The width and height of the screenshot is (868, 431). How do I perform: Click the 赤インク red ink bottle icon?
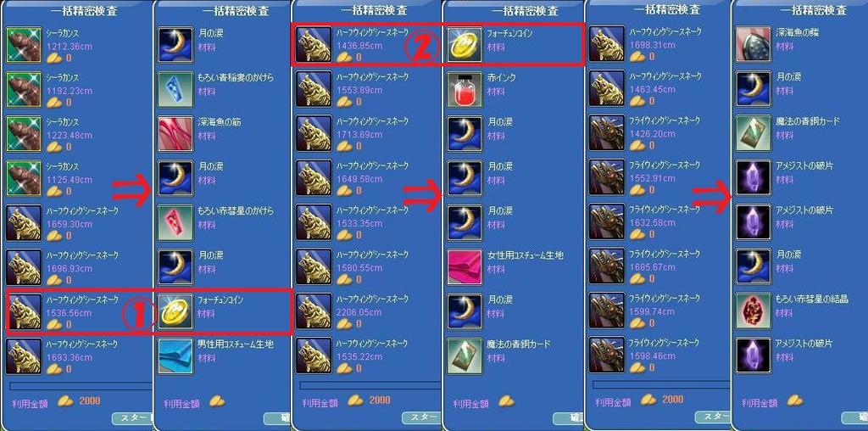465,88
